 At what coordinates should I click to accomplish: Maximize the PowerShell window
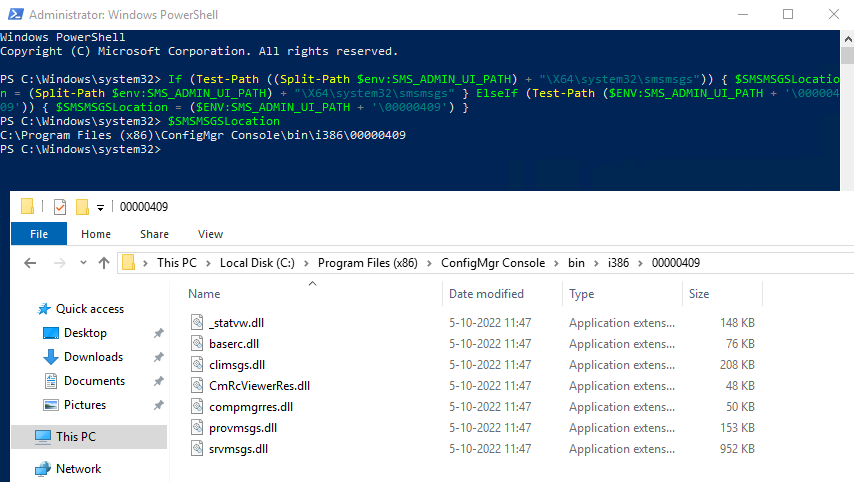[788, 14]
